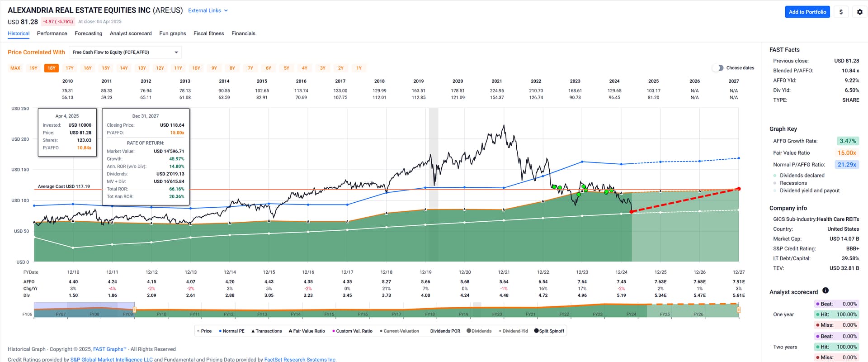Viewport: 868px width, 362px height.
Task: Switch to the Historical tab
Action: coord(19,33)
